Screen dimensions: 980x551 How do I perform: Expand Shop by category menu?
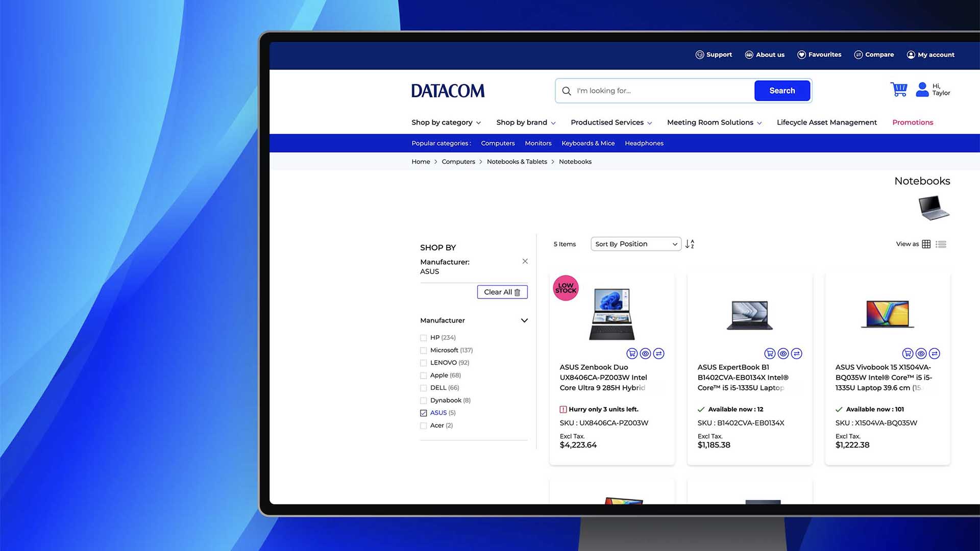(x=446, y=122)
